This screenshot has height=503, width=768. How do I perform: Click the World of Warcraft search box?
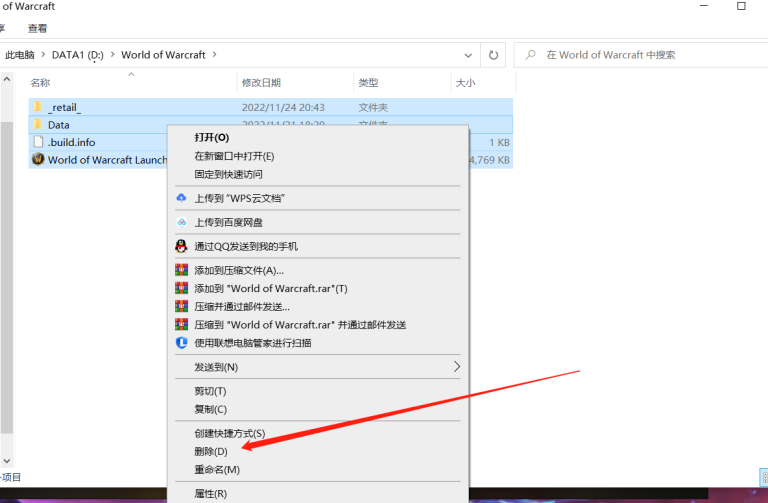[640, 55]
